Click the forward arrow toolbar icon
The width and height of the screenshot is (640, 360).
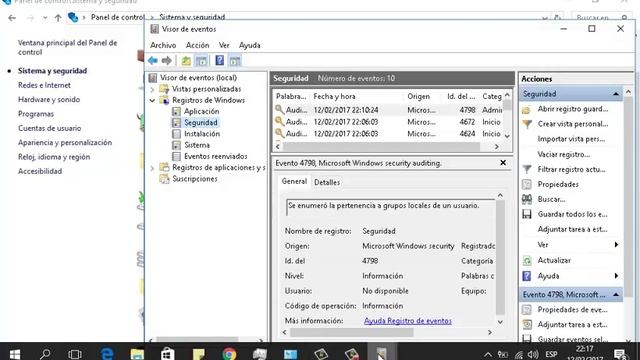(x=167, y=61)
